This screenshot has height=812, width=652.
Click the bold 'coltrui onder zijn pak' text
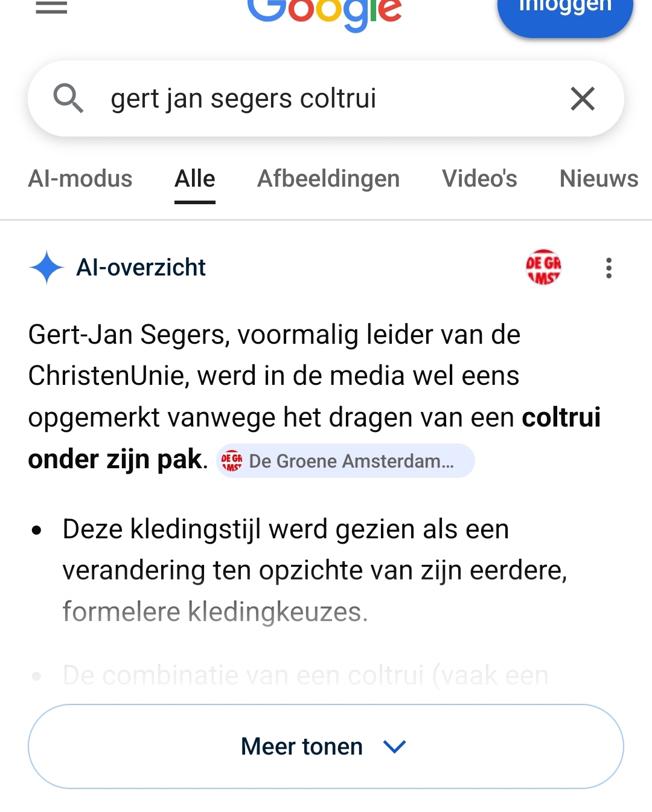pyautogui.click(x=115, y=459)
